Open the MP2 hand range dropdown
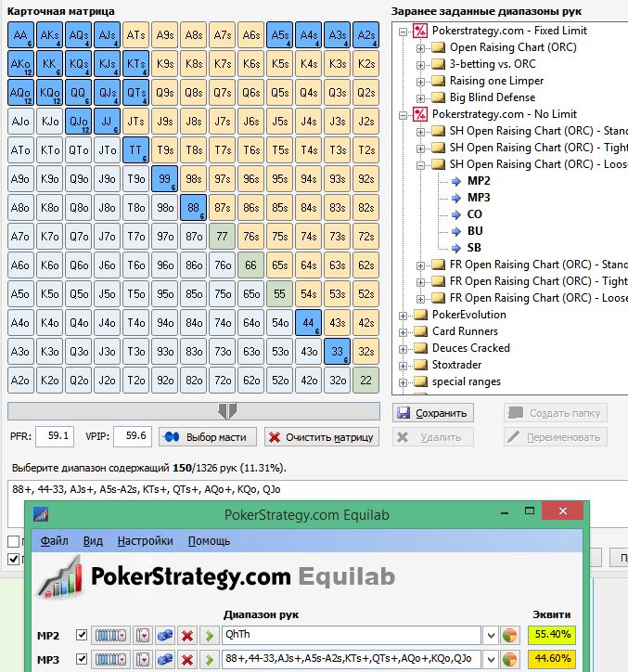628x672 pixels. pyautogui.click(x=490, y=636)
